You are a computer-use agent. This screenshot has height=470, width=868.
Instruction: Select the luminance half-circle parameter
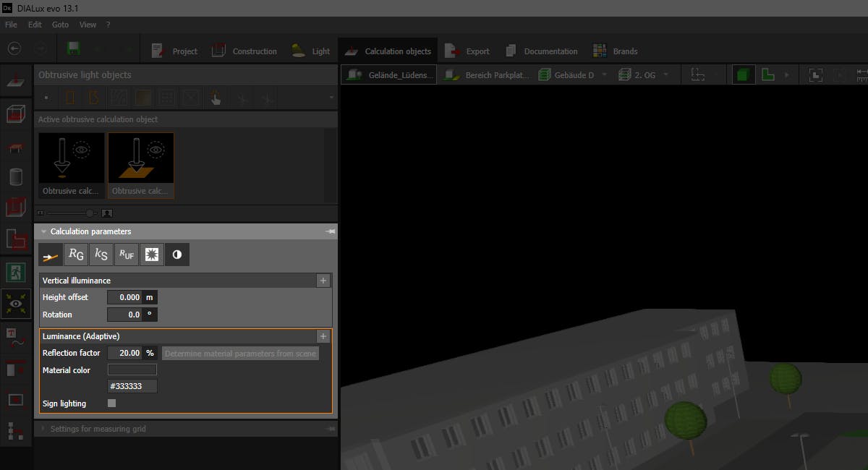point(177,255)
